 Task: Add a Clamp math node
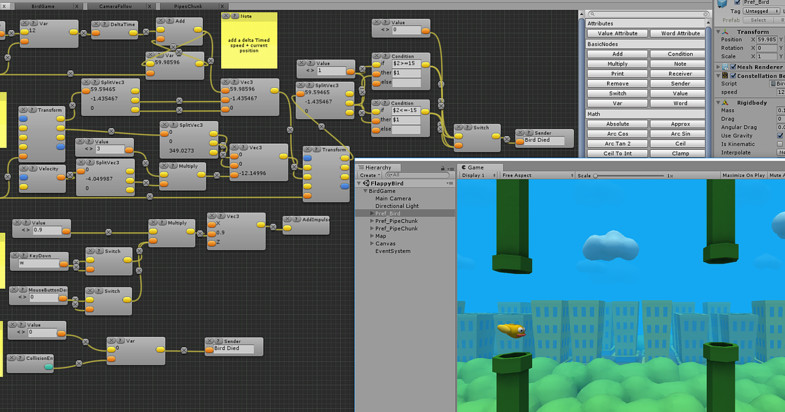pyautogui.click(x=680, y=154)
